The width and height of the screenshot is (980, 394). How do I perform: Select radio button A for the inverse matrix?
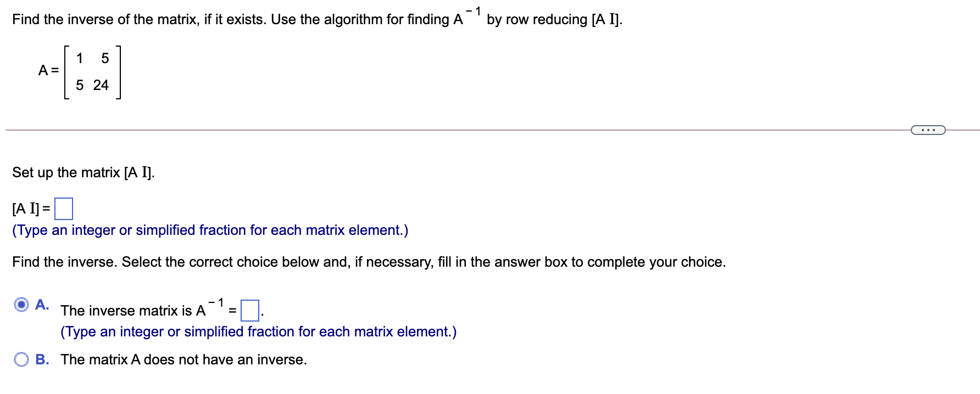[20, 305]
